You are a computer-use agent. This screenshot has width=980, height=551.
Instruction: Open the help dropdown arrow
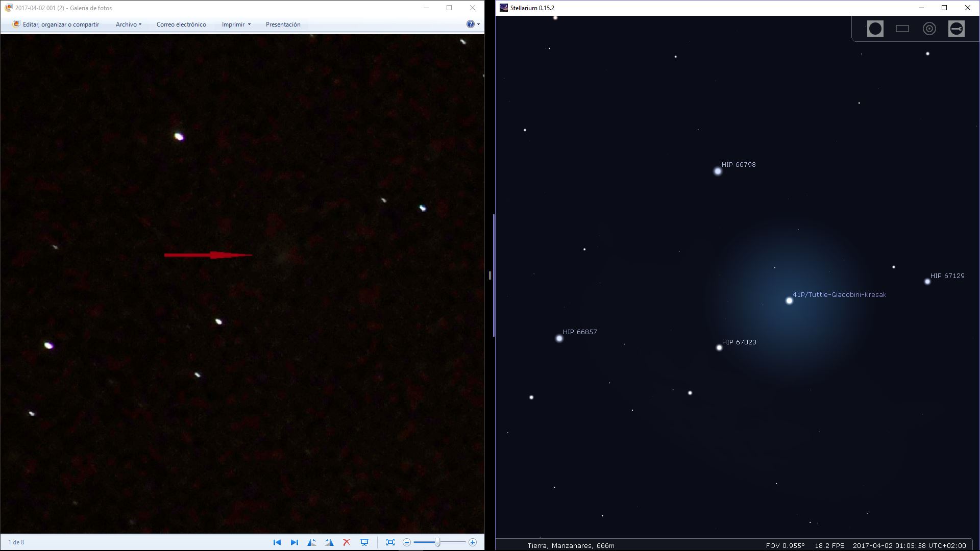pos(478,24)
